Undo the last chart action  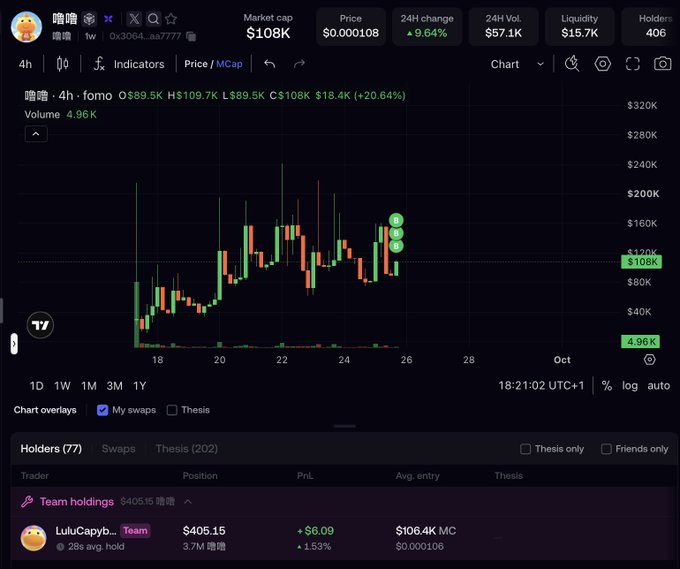point(270,64)
